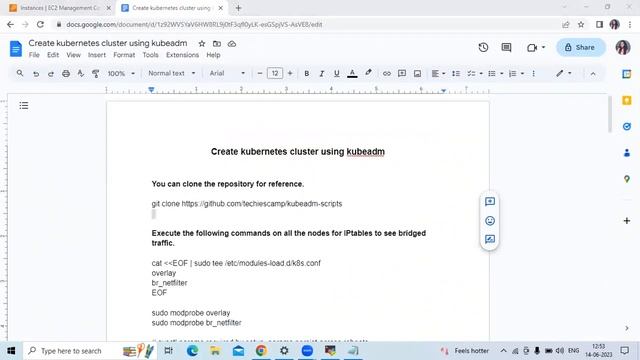Run spelling and grammar check
The image size is (640, 360).
pyautogui.click(x=80, y=73)
